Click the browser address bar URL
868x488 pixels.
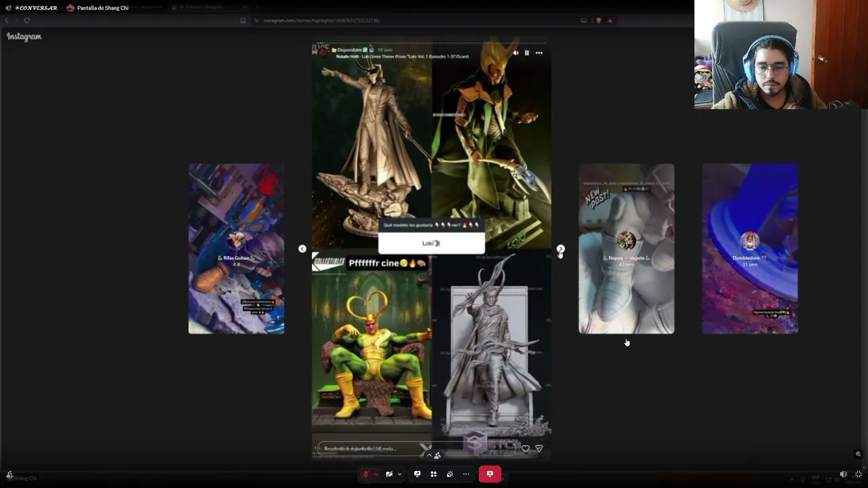(321, 20)
